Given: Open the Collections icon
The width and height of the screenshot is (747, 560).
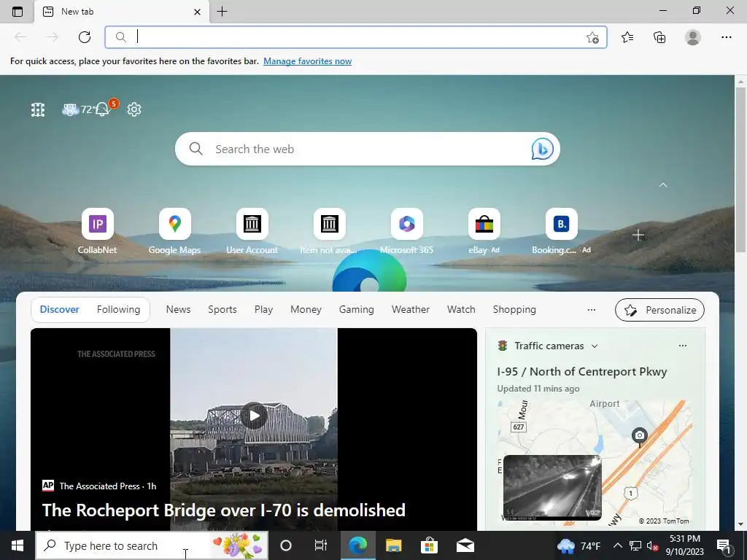Looking at the screenshot, I should coord(659,37).
